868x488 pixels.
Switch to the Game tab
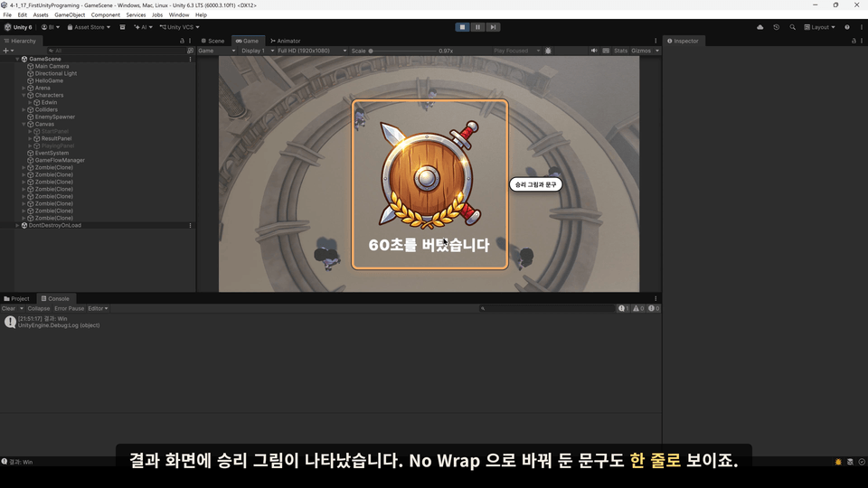248,41
